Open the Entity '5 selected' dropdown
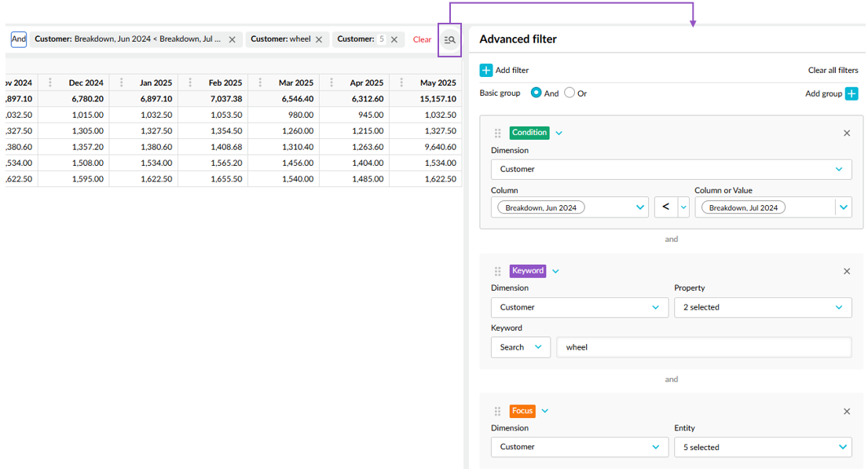The image size is (868, 469). [762, 447]
